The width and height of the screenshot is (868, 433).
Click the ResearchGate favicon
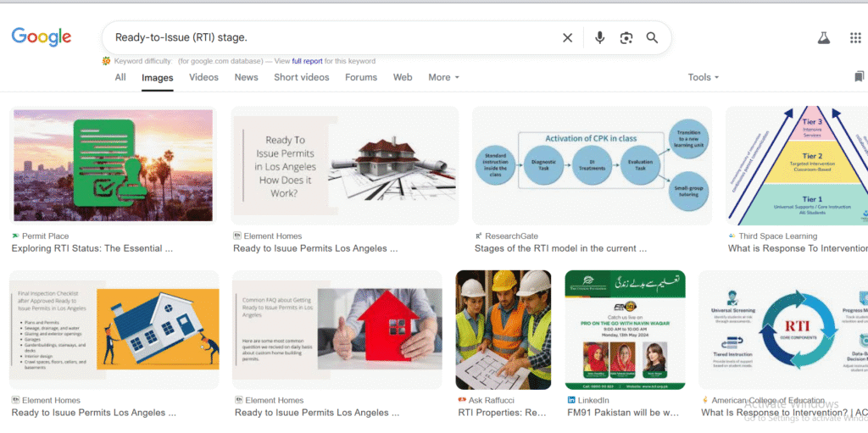[x=478, y=236]
